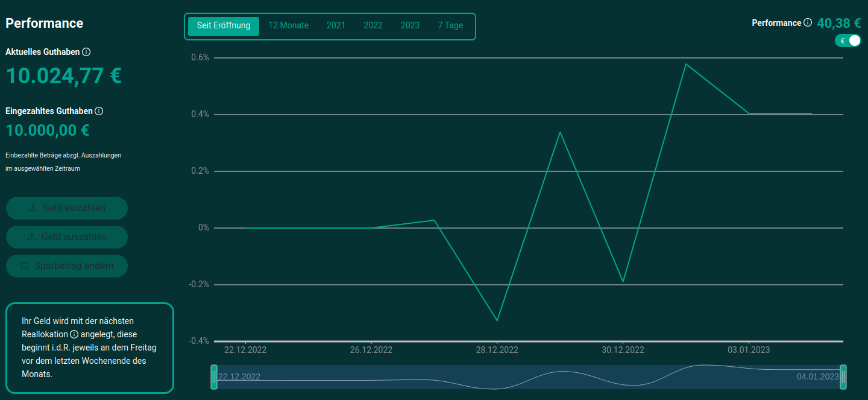Image resolution: width=868 pixels, height=400 pixels.
Task: Click info icon next to Aktuelles Guthaben
Action: pyautogui.click(x=86, y=52)
